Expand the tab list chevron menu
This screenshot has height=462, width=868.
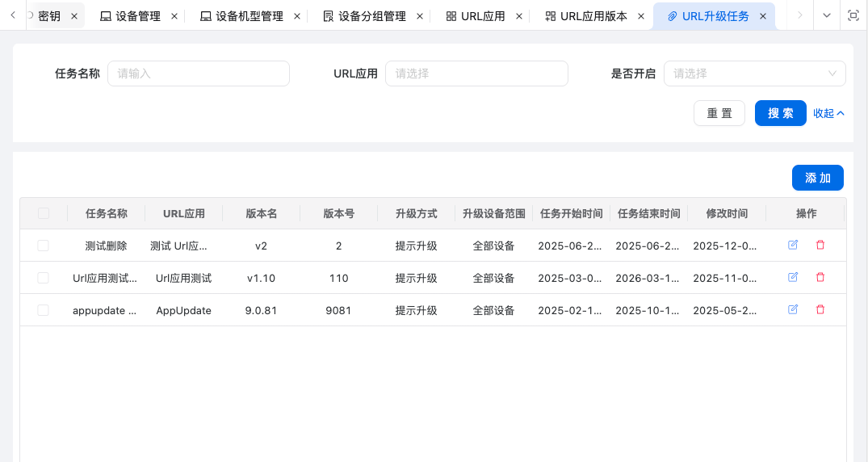(x=826, y=15)
